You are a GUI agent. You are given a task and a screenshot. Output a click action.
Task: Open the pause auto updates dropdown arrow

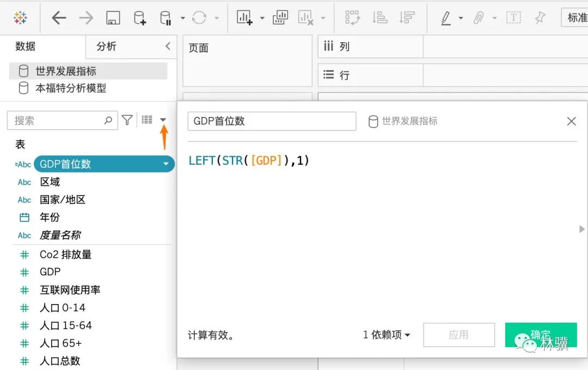coord(182,17)
